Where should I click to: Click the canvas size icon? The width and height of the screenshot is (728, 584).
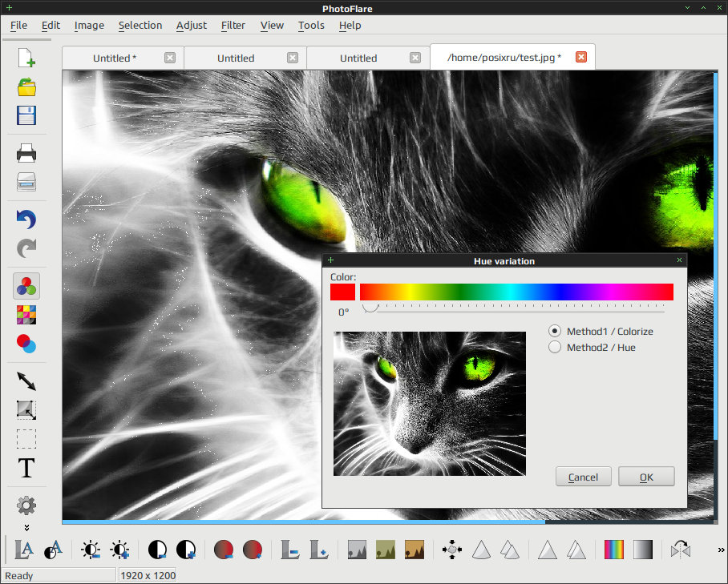pos(26,410)
